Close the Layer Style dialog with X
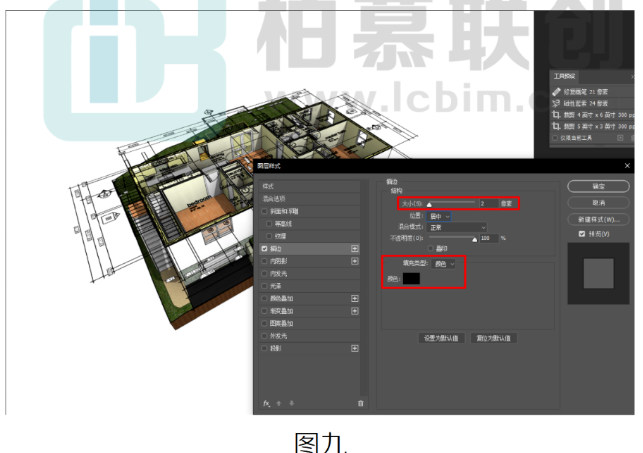 tap(627, 166)
